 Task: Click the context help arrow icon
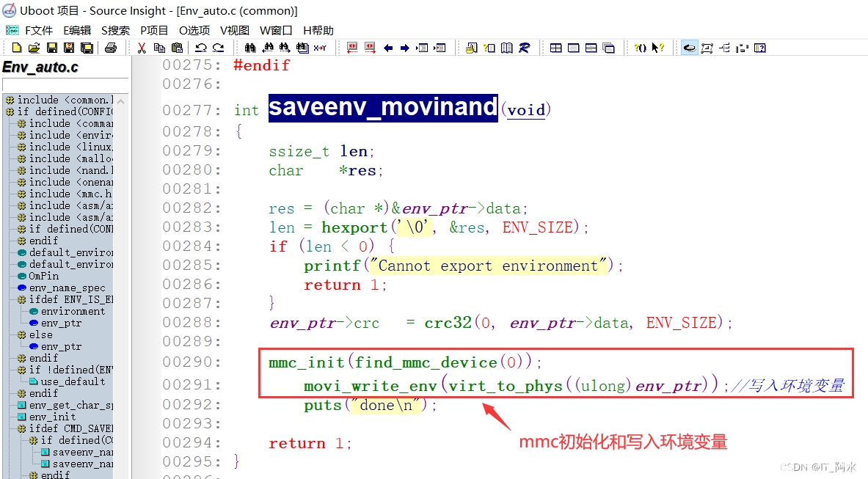656,48
